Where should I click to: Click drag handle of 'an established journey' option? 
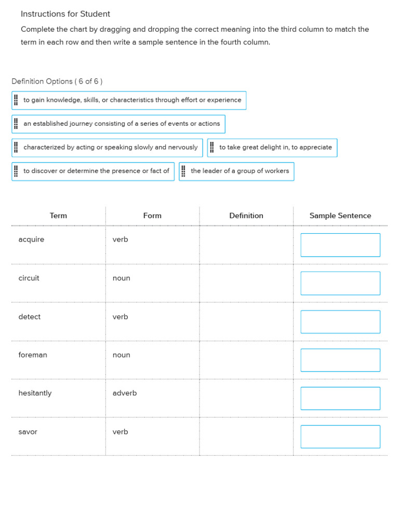pos(16,124)
